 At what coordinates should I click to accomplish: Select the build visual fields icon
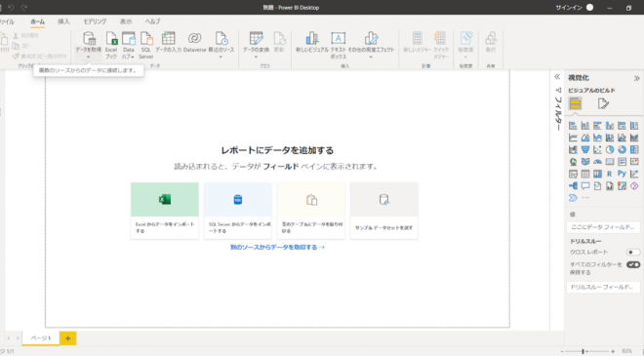(575, 104)
